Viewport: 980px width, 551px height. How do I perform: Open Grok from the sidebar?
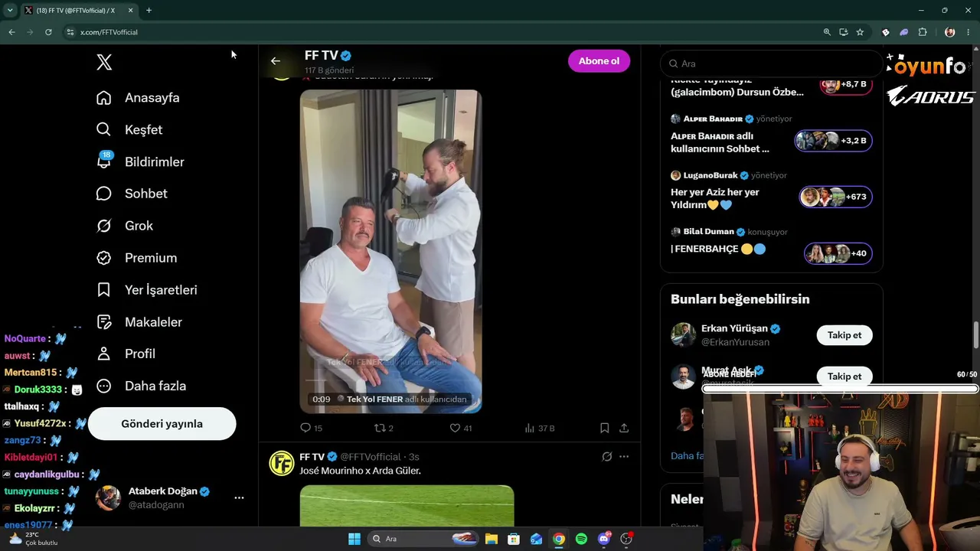point(125,226)
